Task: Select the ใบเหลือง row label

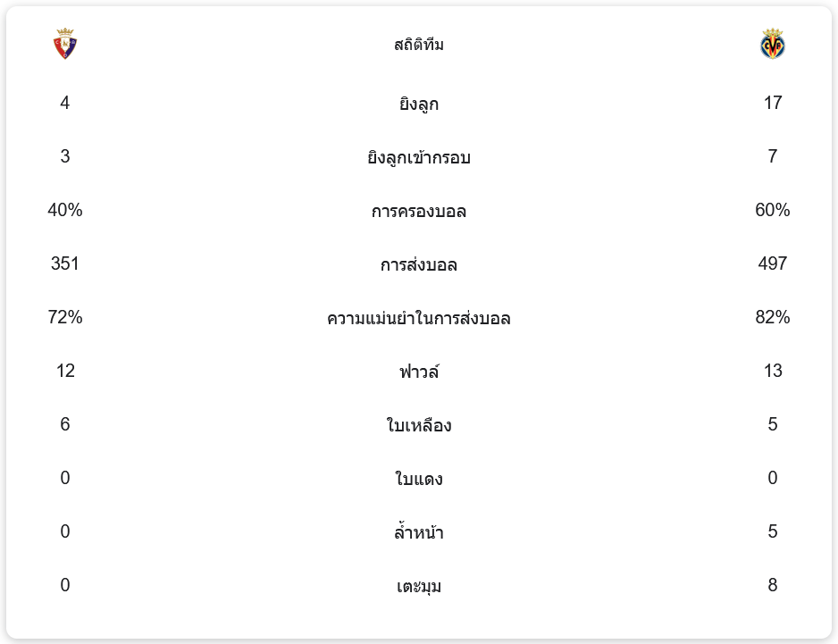Action: (418, 426)
